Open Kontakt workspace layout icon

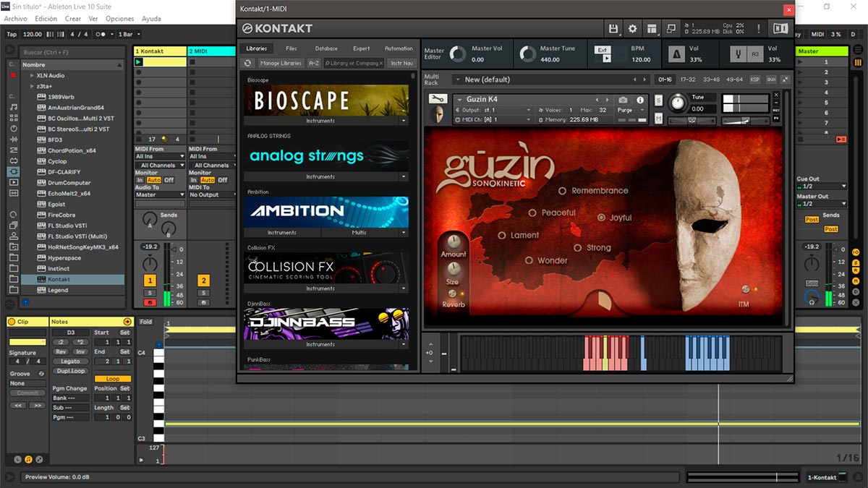pos(652,29)
